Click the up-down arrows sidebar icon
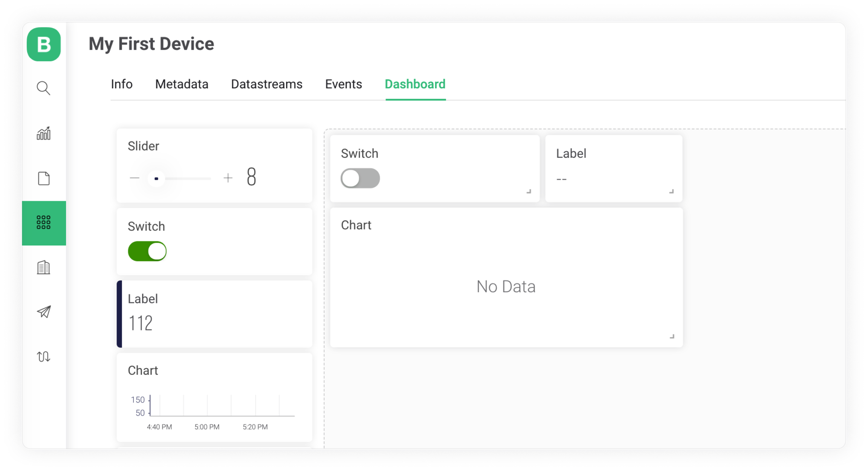The height and width of the screenshot is (471, 868). click(44, 356)
